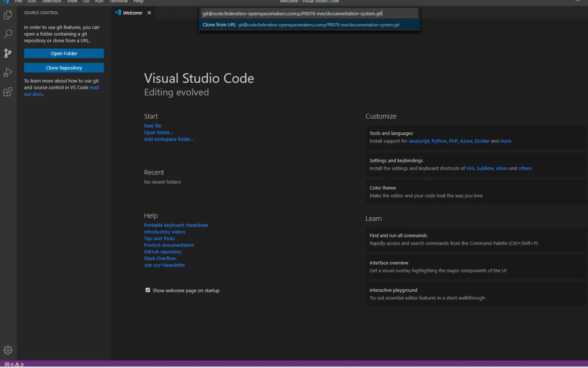Click the Python language support link
Image resolution: width=588 pixels, height=368 pixels.
[439, 141]
